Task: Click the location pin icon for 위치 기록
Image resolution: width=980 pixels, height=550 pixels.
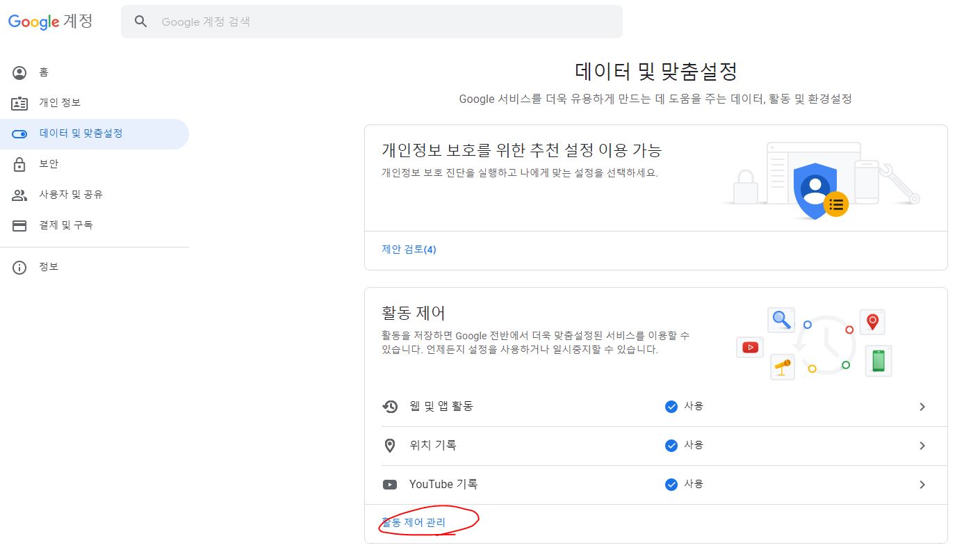Action: coord(390,446)
